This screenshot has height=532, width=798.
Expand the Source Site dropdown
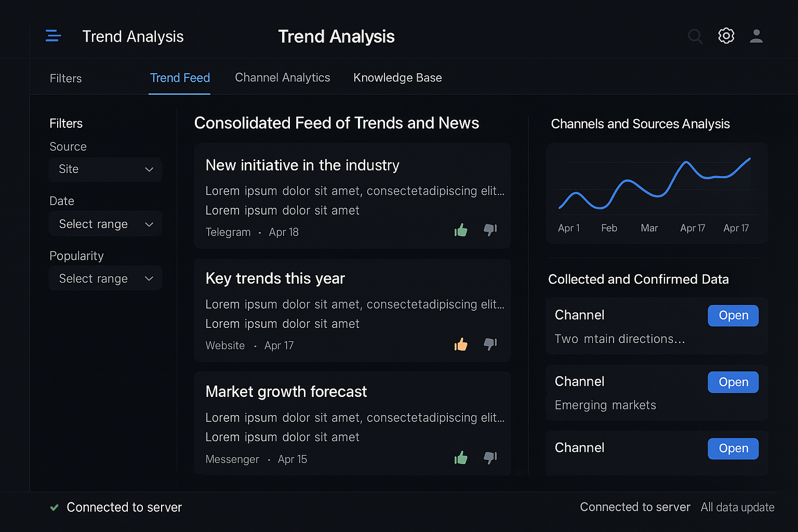click(105, 169)
